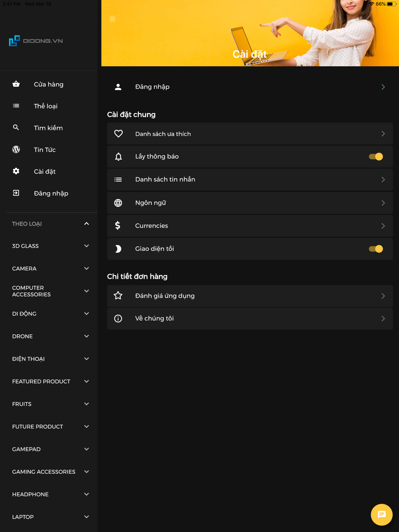Screen dimensions: 399x532
Task: Click the gear icon for Cài đặt
Action: click(16, 171)
